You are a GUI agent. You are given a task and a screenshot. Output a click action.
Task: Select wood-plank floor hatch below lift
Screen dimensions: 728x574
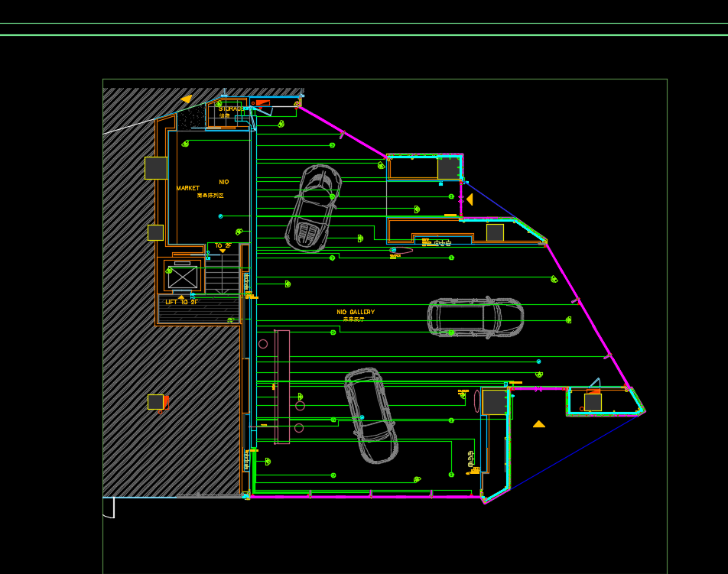pyautogui.click(x=199, y=309)
